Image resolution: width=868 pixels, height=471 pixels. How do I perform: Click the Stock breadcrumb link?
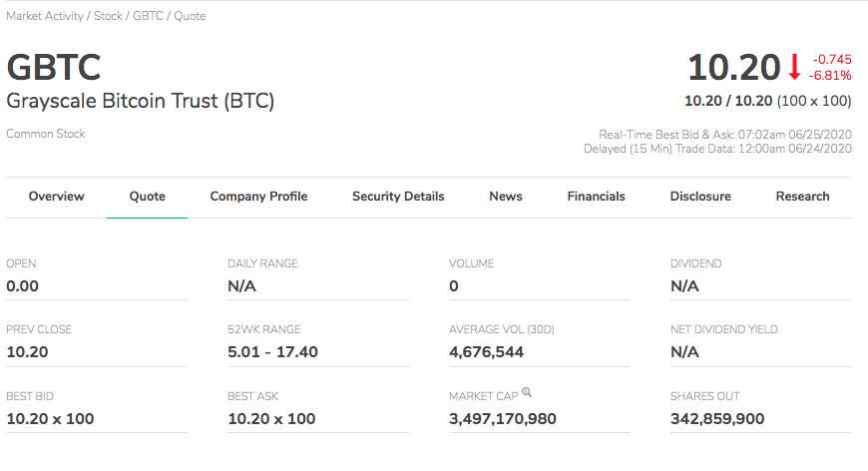point(108,16)
